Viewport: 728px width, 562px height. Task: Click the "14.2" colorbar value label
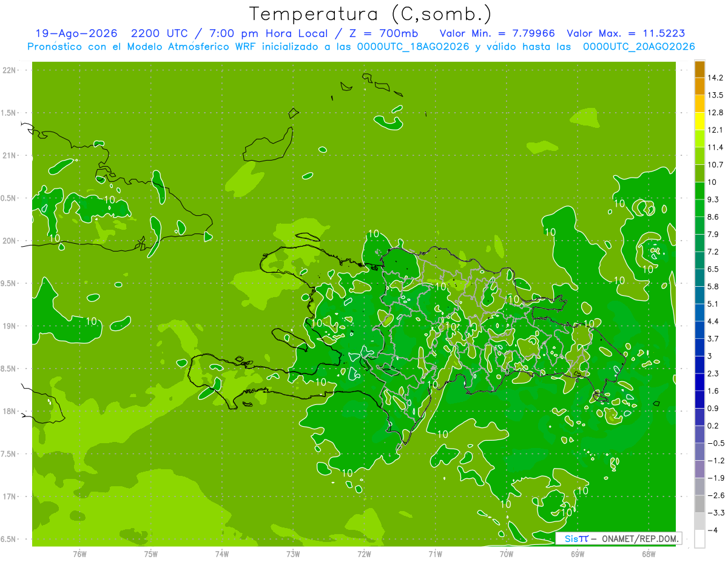tap(716, 78)
